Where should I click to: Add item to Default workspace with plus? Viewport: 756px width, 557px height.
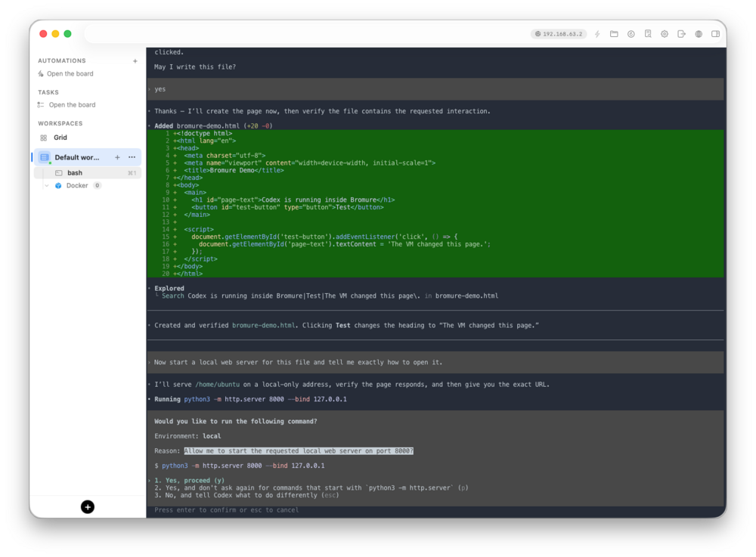[x=117, y=157]
